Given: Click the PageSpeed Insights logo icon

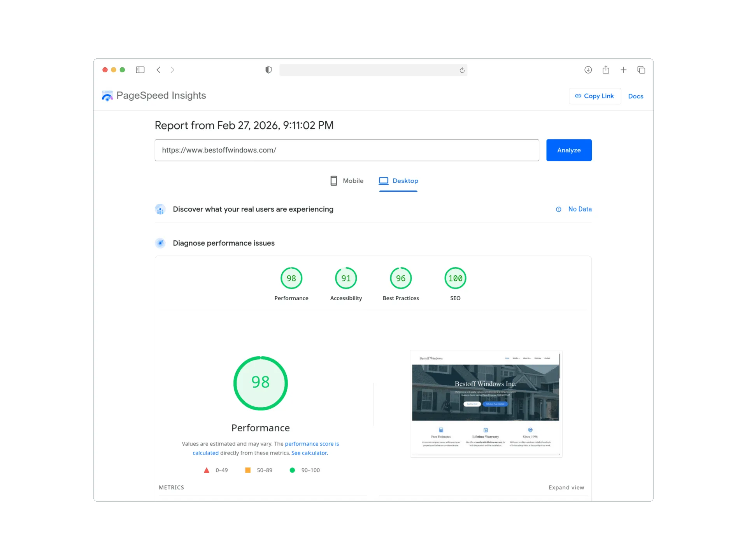Looking at the screenshot, I should tap(107, 96).
